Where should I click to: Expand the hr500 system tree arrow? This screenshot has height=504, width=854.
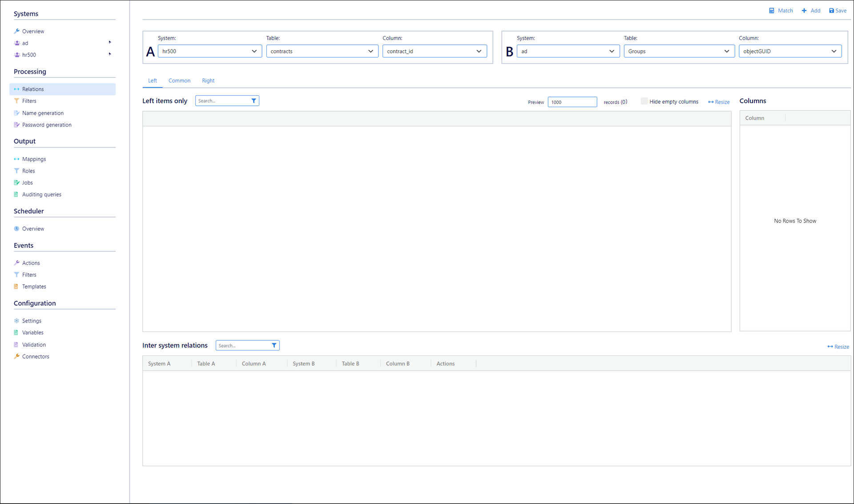click(x=110, y=54)
